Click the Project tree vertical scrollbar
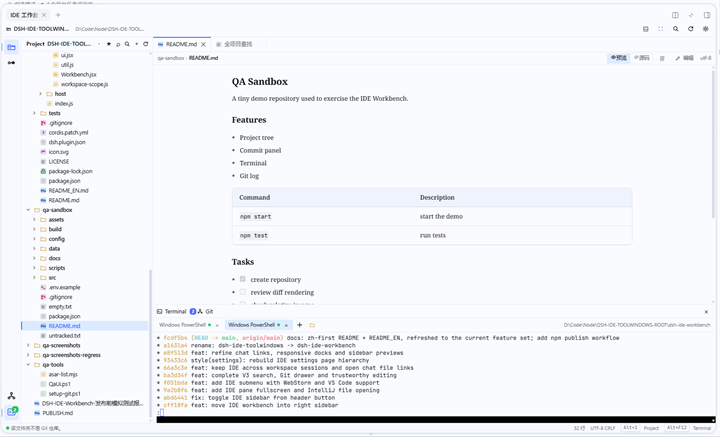The height and width of the screenshot is (437, 720). pyautogui.click(x=150, y=344)
